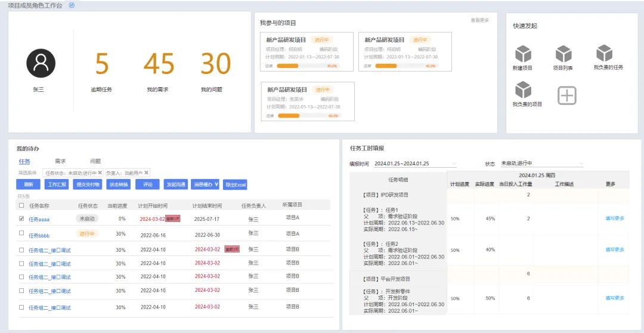644x333 pixels.
Task: Open the 状态 dropdown in 任务工时填报
Action: pos(541,164)
